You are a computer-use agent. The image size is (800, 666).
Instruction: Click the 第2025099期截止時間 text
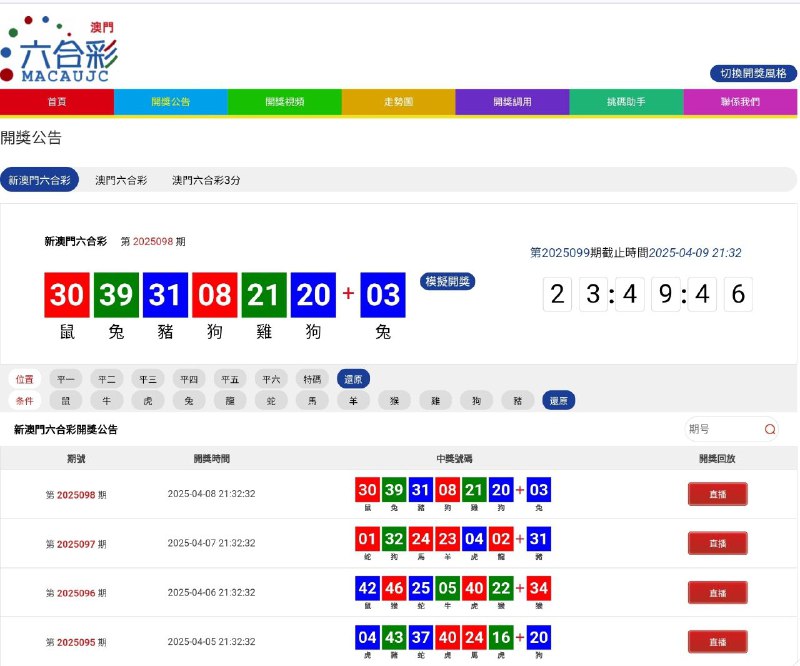(636, 253)
